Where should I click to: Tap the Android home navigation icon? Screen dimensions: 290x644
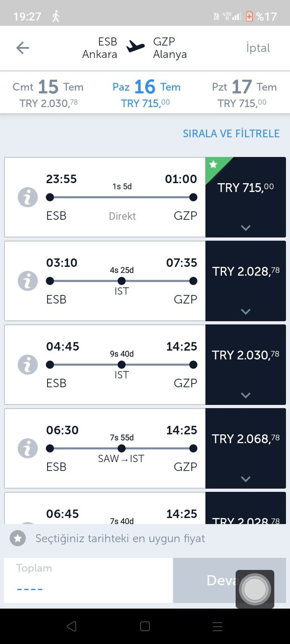point(145,626)
